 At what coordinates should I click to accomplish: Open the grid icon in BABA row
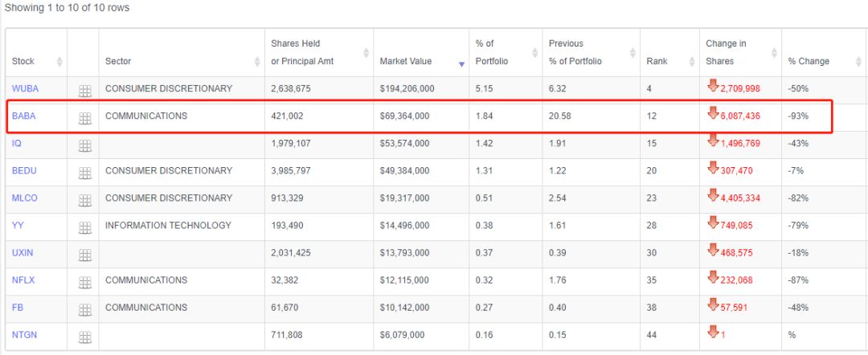point(84,118)
